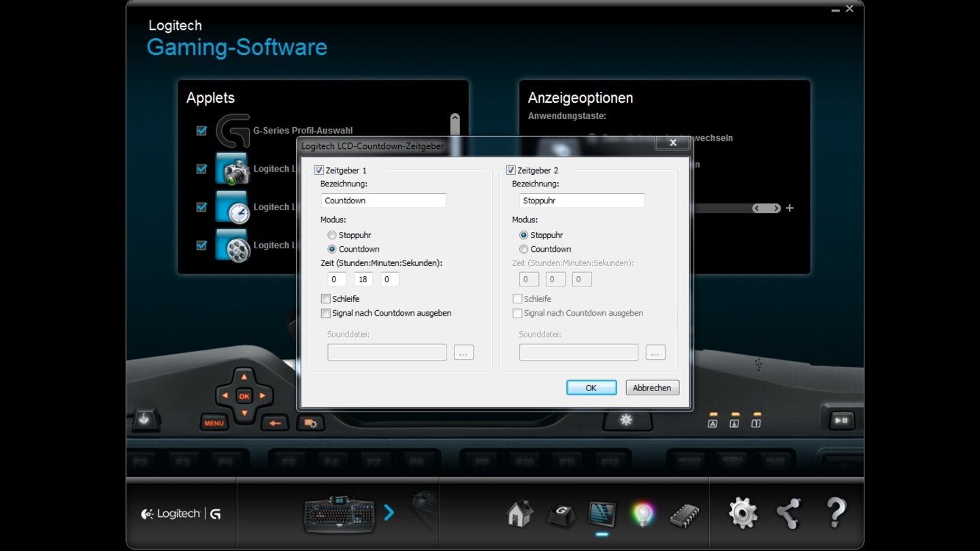This screenshot has width=980, height=551.
Task: Click the camera applet icon
Action: (x=233, y=169)
